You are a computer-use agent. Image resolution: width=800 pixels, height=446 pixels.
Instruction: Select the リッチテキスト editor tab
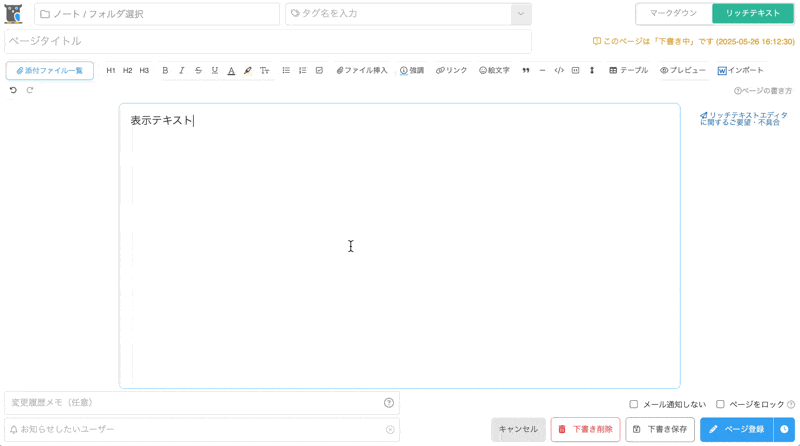pos(753,13)
